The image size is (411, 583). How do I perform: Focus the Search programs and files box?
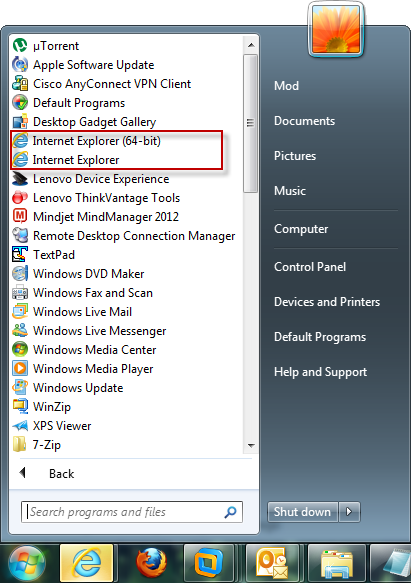pyautogui.click(x=132, y=512)
